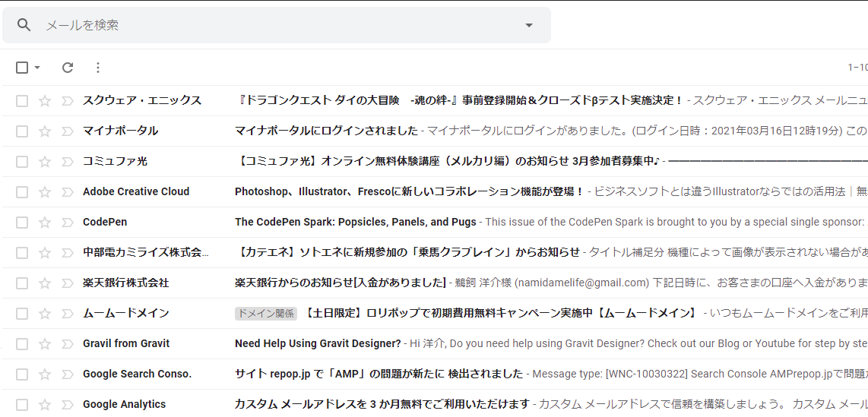Open 【土日限定】ロリポップ campaign email
The width and height of the screenshot is (868, 417).
point(500,314)
